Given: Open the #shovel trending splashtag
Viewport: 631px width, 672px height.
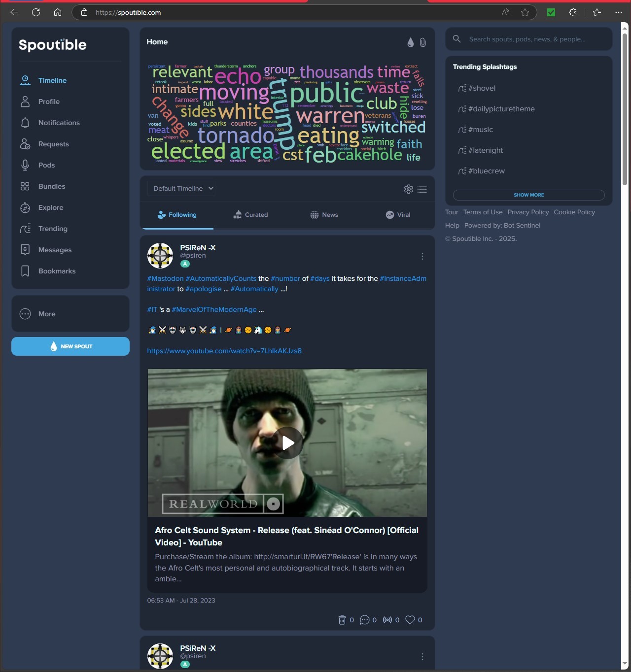Looking at the screenshot, I should click(x=477, y=88).
